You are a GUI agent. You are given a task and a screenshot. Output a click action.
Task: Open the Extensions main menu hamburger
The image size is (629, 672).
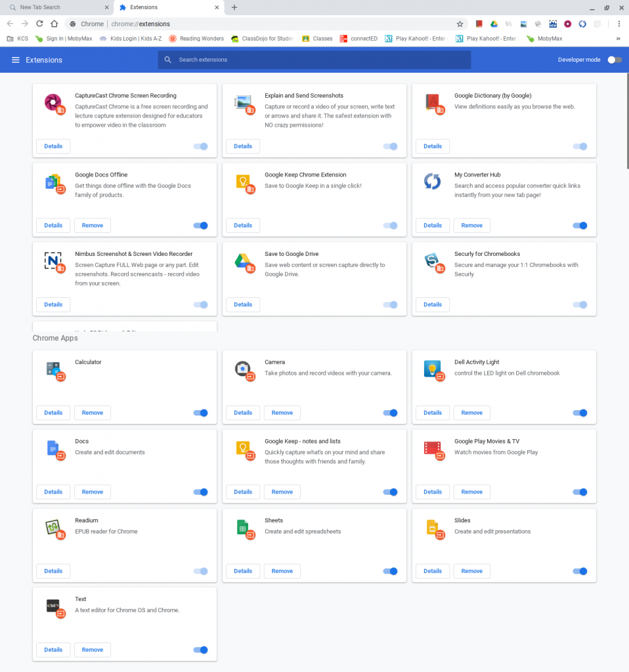pyautogui.click(x=16, y=60)
